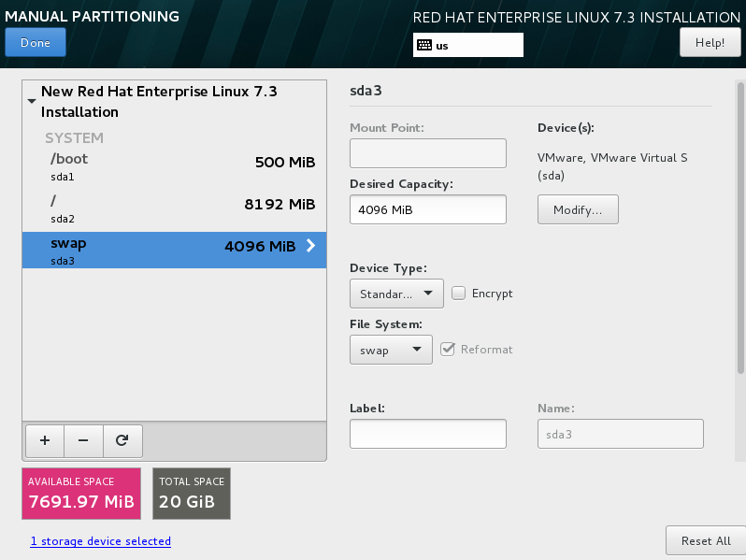Click the Available Space 7691.97 MiB box
746x560 pixels.
tap(81, 494)
